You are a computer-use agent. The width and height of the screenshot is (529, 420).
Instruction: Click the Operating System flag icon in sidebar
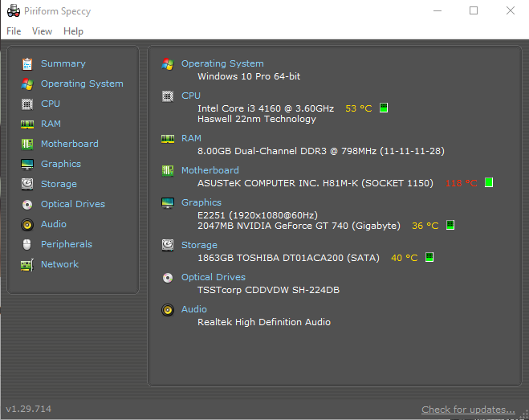tap(27, 84)
